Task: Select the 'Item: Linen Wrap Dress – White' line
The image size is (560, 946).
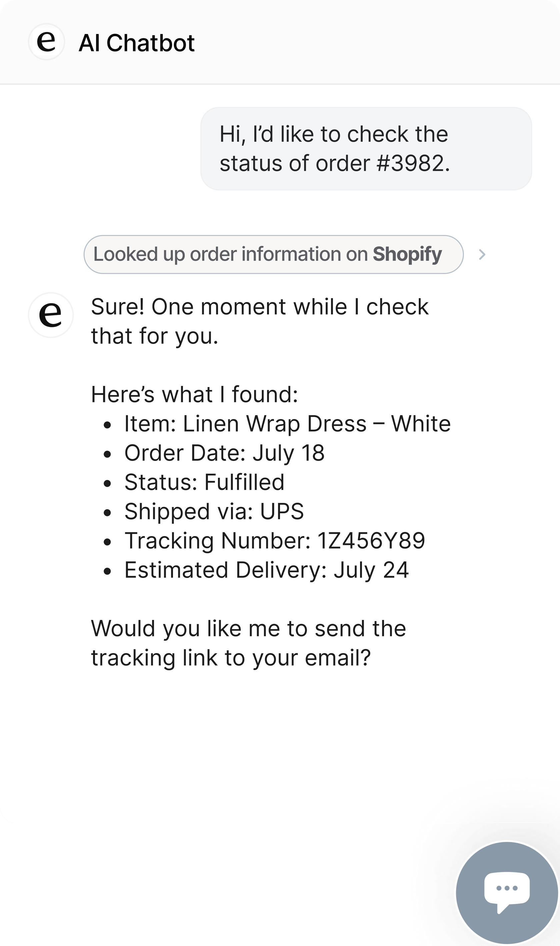Action: tap(287, 424)
